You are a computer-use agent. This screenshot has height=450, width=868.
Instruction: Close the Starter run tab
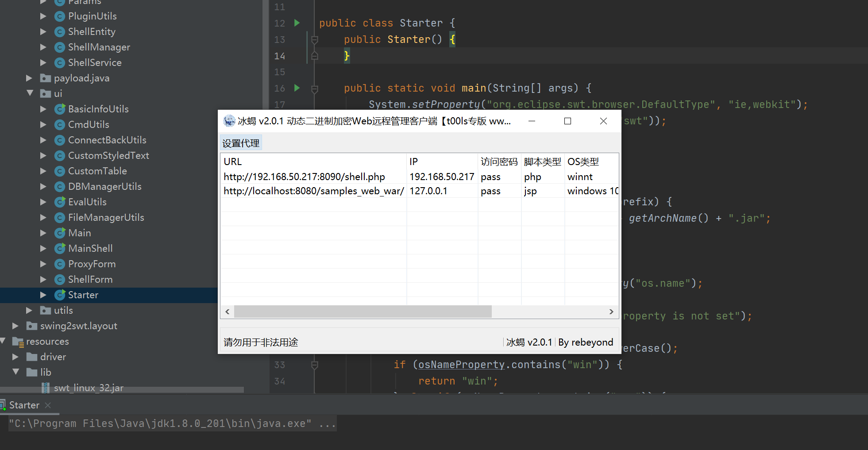pos(48,405)
